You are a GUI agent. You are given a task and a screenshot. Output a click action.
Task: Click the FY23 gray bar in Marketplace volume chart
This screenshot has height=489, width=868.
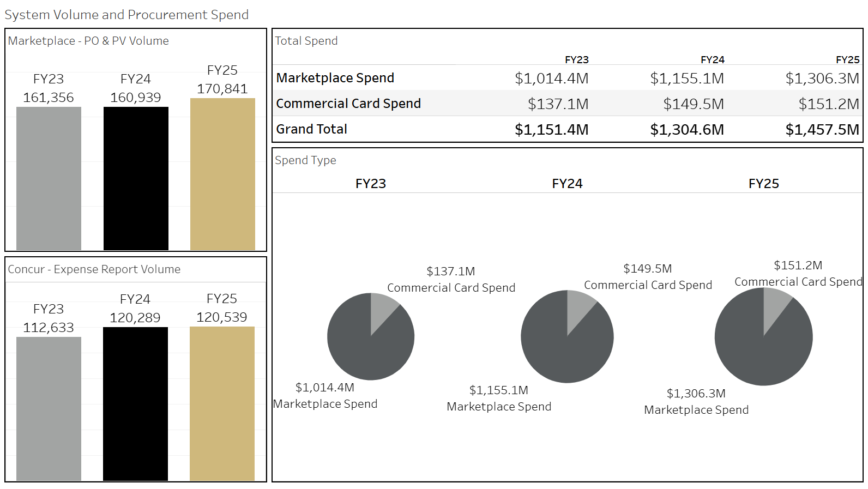point(49,178)
